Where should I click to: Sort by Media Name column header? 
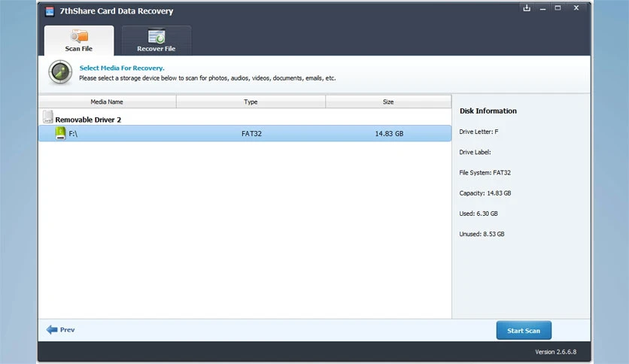pos(107,102)
